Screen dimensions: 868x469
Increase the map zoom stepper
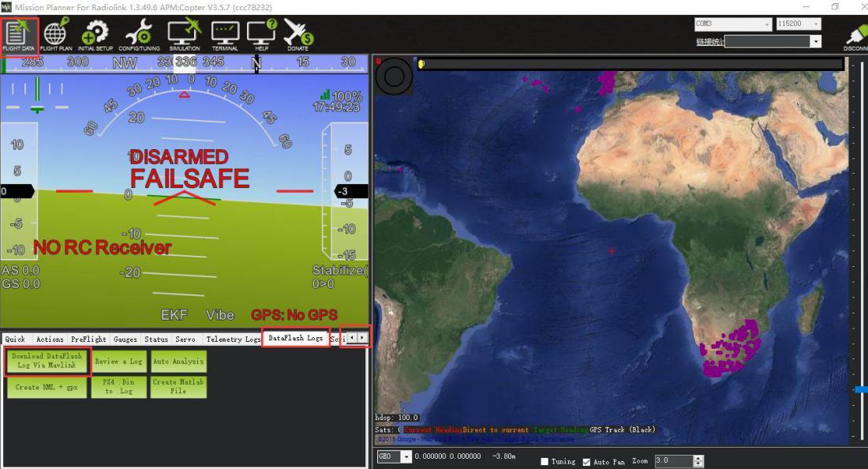698,458
